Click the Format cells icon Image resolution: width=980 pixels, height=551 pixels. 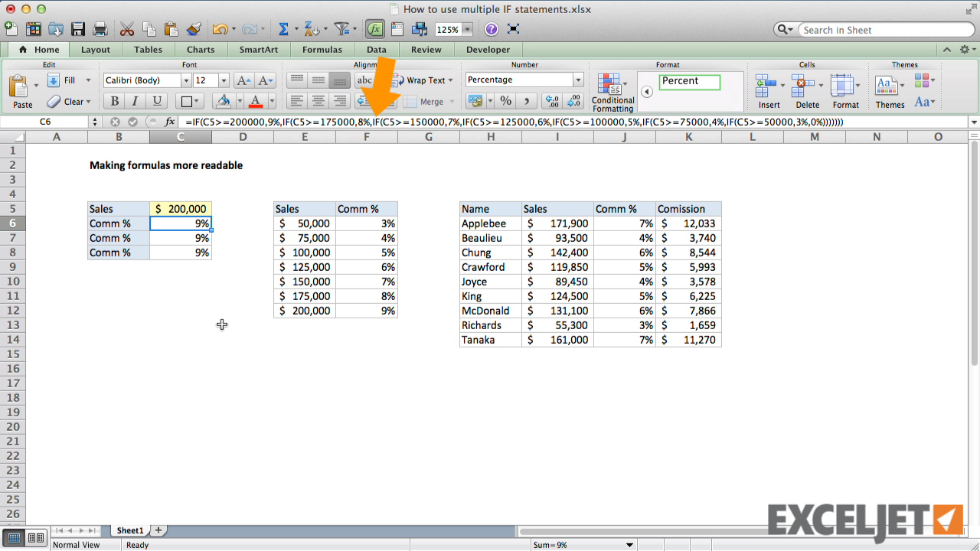(x=841, y=86)
